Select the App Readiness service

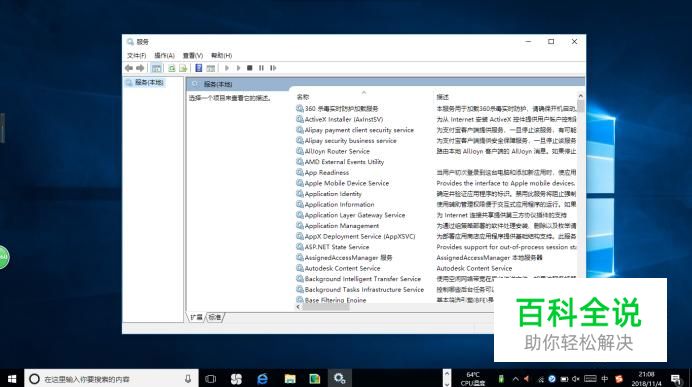[x=323, y=173]
